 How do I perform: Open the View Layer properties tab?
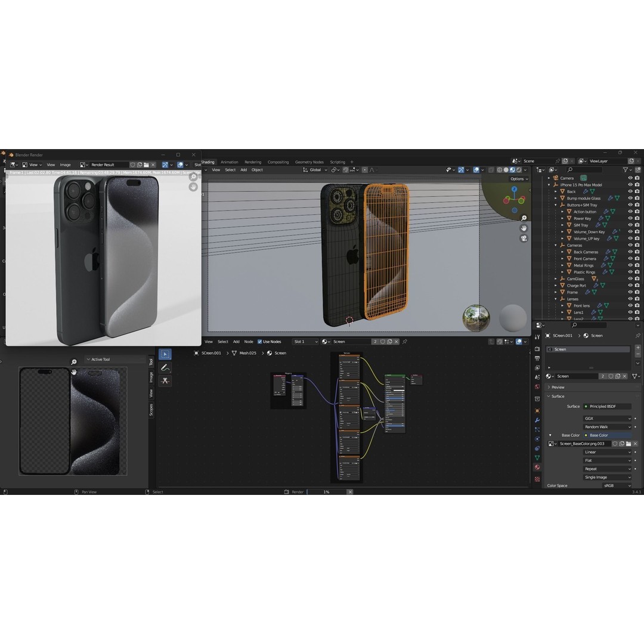[x=537, y=367]
